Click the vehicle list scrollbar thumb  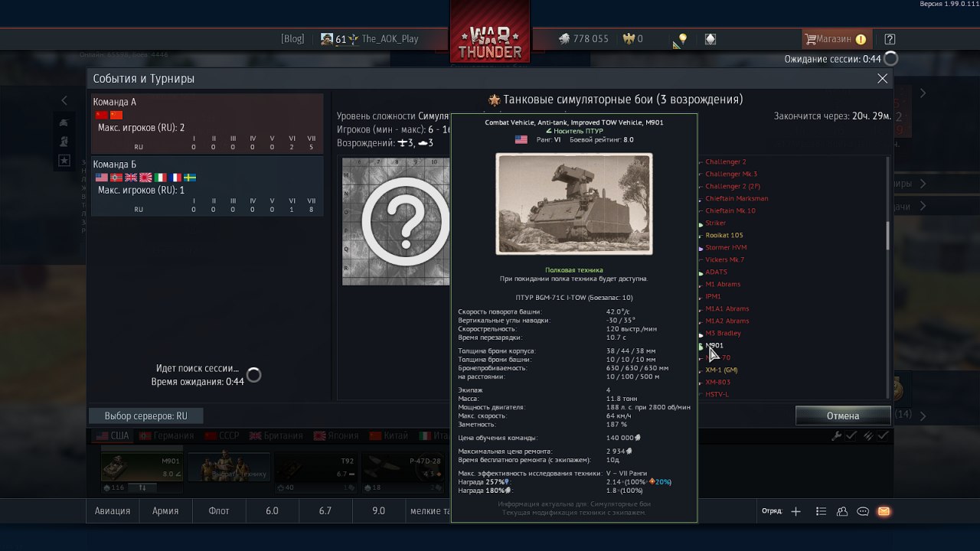(888, 236)
